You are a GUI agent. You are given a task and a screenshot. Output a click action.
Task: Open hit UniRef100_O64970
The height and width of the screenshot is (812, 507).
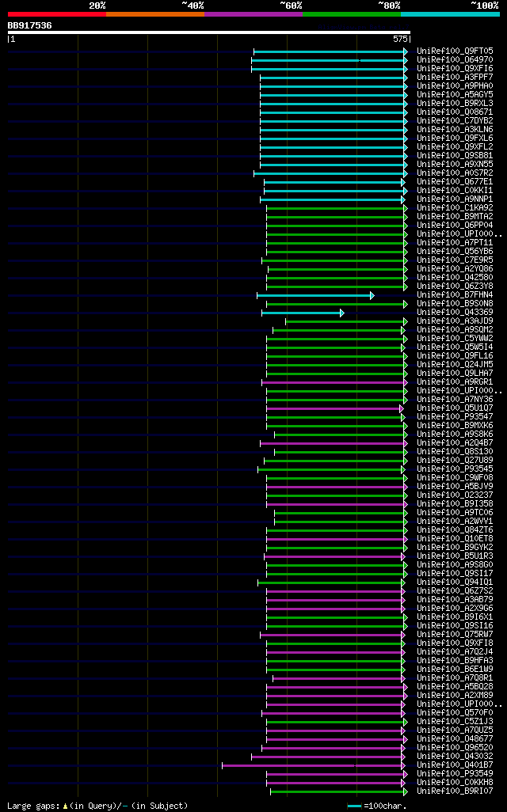(456, 59)
